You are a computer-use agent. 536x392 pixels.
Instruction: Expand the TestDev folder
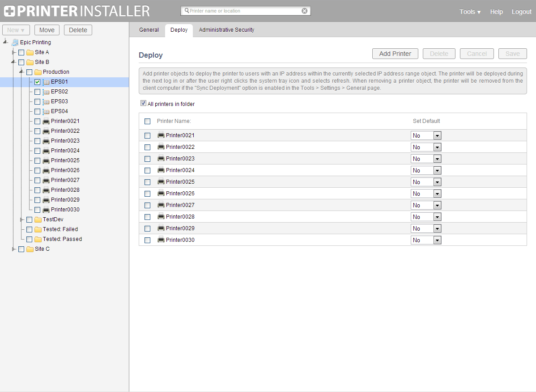[22, 219]
